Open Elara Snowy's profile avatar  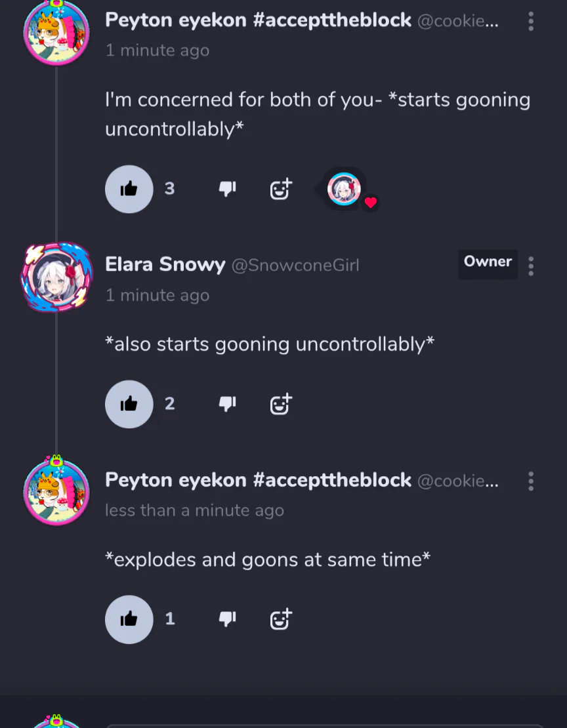tap(56, 276)
